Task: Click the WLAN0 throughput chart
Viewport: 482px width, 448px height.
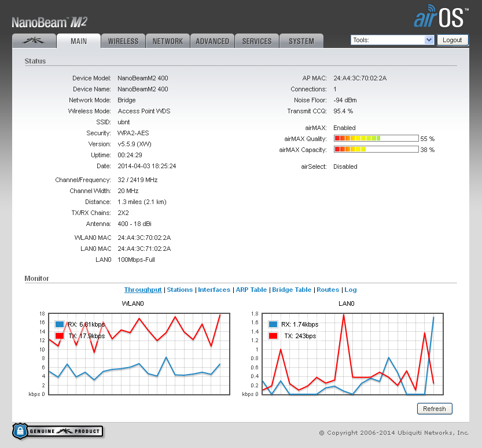Action: (x=139, y=354)
